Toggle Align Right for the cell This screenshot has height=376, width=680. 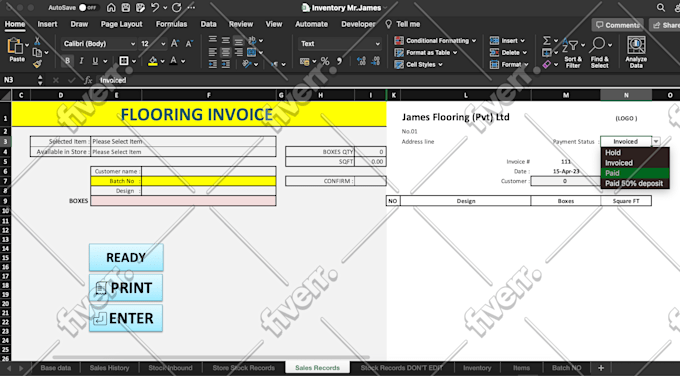(239, 52)
